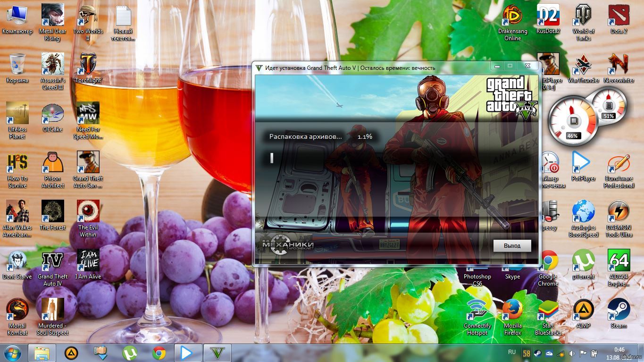Open the Корзина recycle bin icon

(17, 68)
